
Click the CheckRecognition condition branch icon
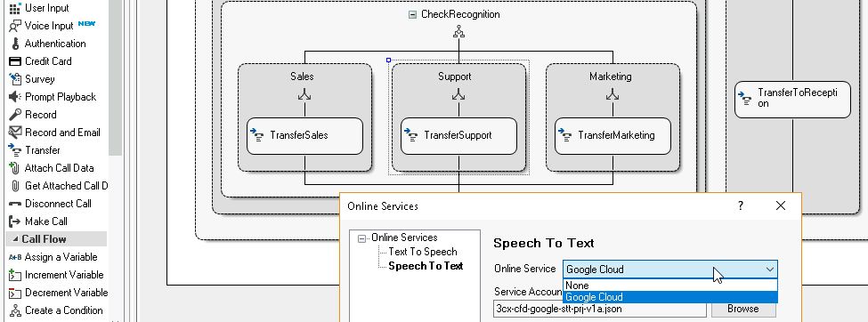(458, 32)
